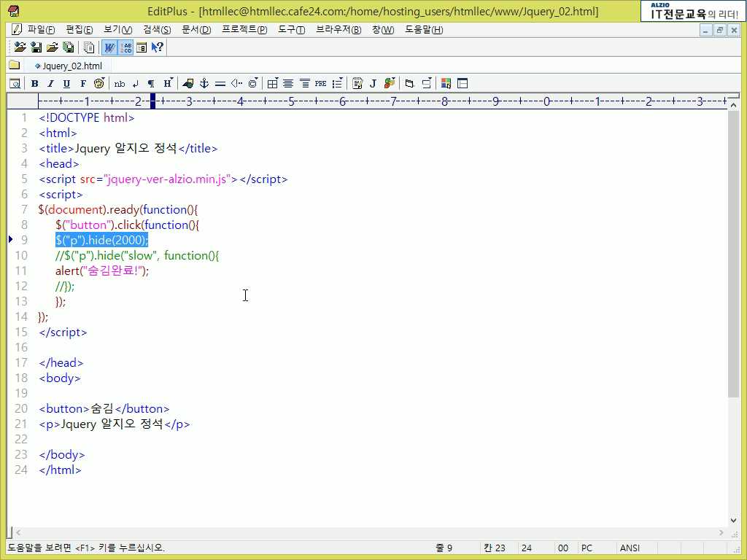Apply Bold tag with B icon

click(x=34, y=84)
